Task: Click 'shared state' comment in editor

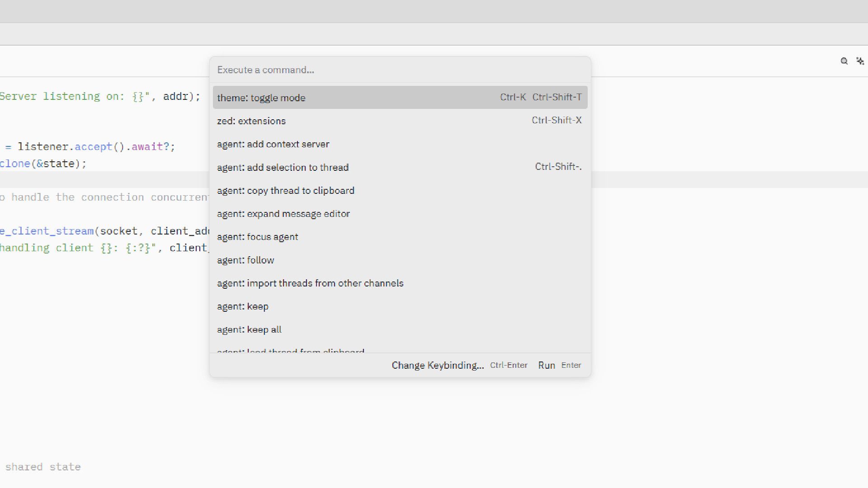Action: 43,467
